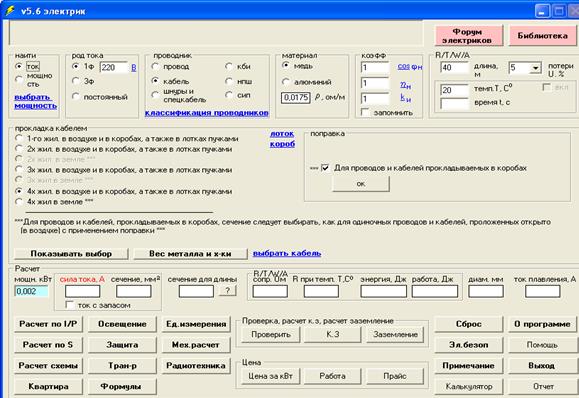Open the 'выбрать кабель' link
This screenshot has width=579, height=398.
point(287,253)
